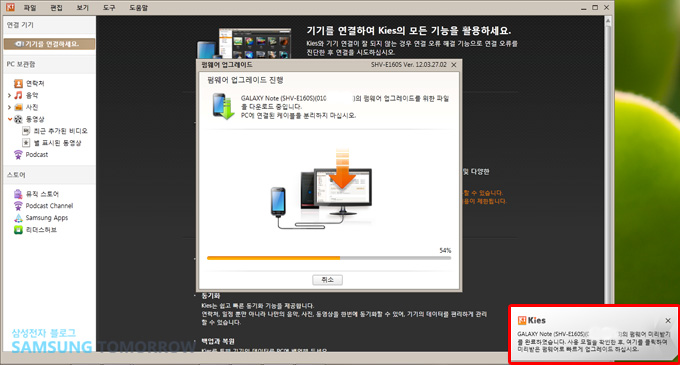Open the 도구 menu

(x=109, y=8)
